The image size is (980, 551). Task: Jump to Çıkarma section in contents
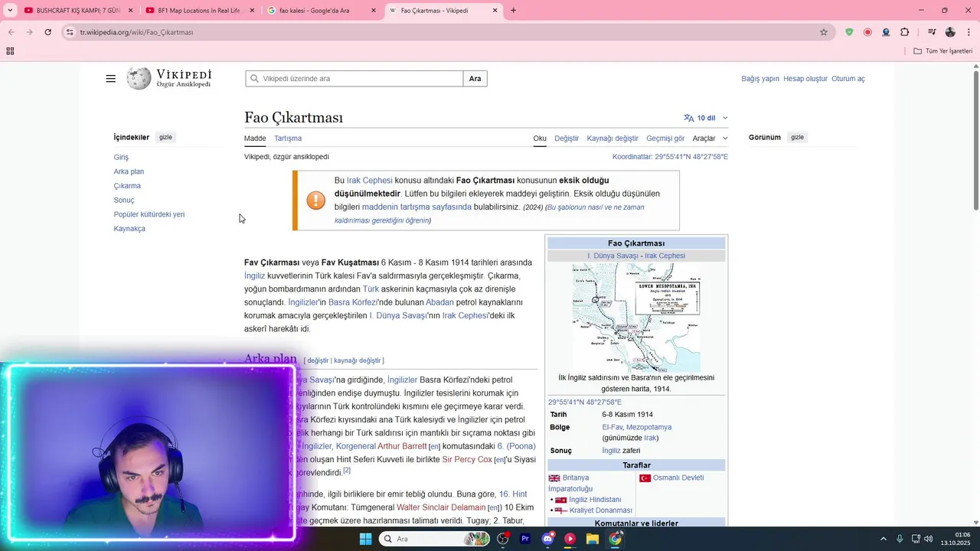[127, 186]
